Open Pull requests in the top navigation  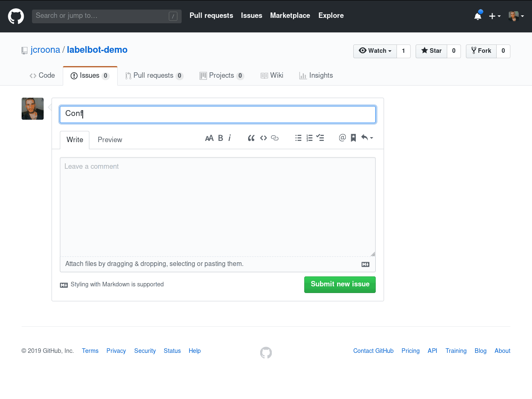211,16
